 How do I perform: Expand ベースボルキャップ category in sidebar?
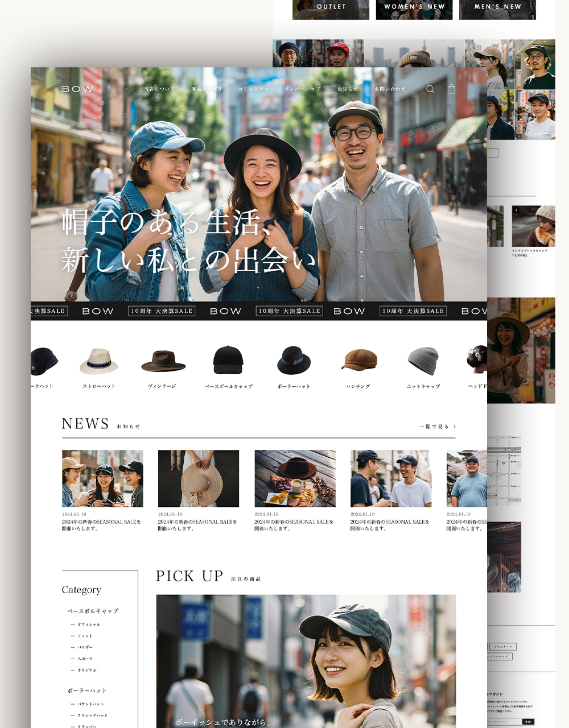[93, 611]
